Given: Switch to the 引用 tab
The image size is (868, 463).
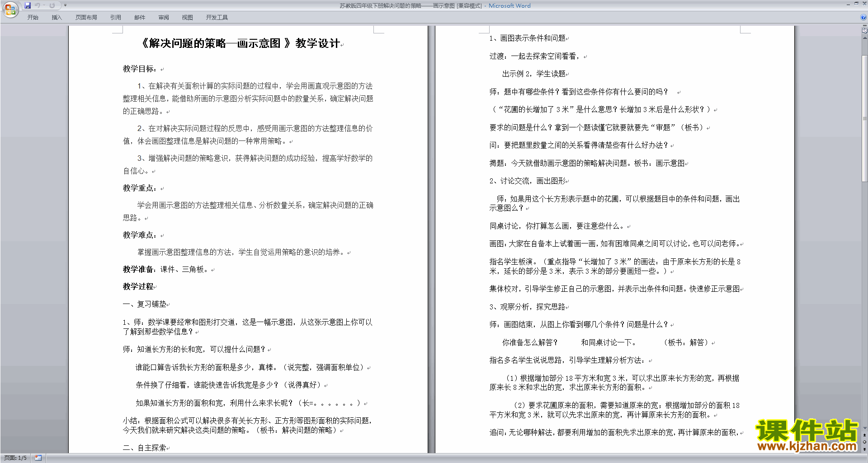Looking at the screenshot, I should 115,18.
